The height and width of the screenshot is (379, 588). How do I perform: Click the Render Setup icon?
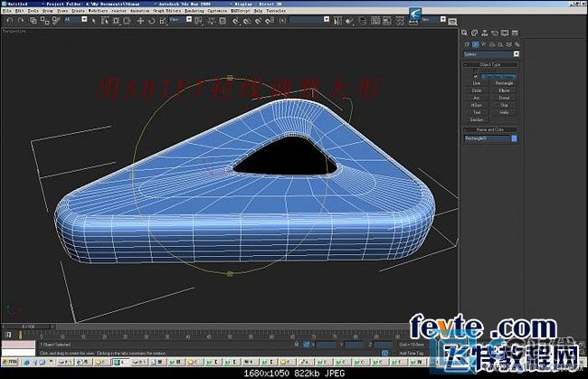click(413, 21)
